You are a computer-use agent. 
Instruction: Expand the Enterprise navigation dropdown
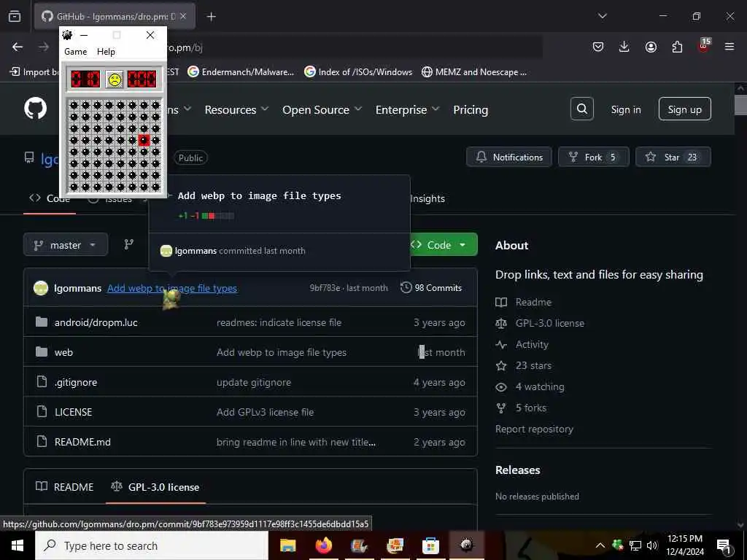407,109
